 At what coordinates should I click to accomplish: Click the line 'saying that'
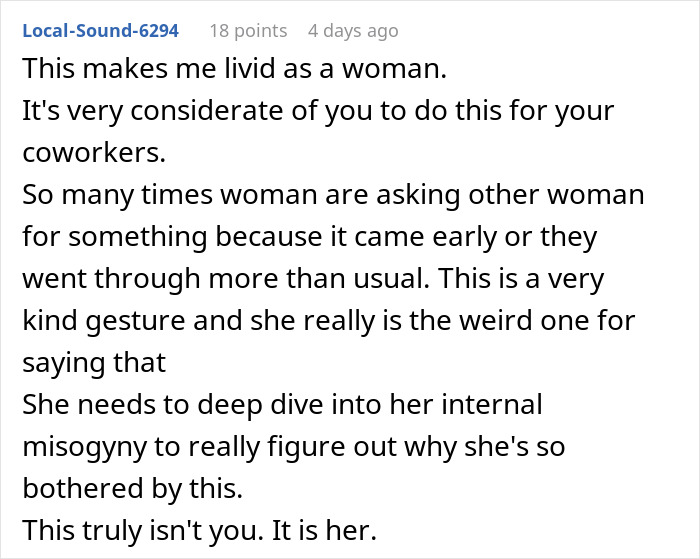93,363
